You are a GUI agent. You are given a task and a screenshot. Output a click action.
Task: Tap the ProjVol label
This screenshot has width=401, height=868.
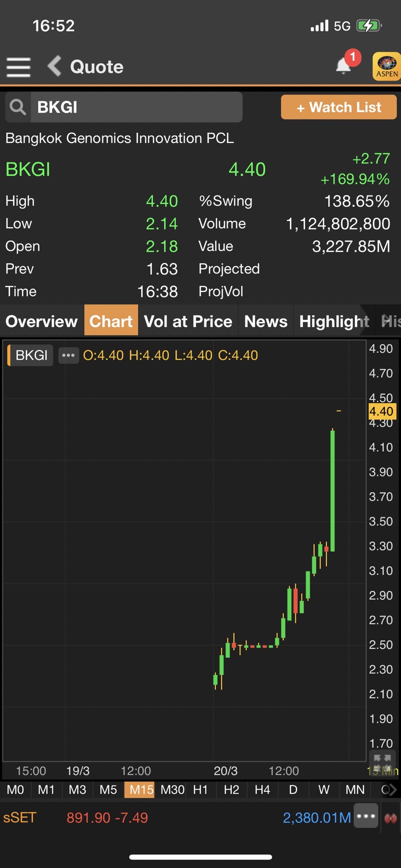coord(221,291)
